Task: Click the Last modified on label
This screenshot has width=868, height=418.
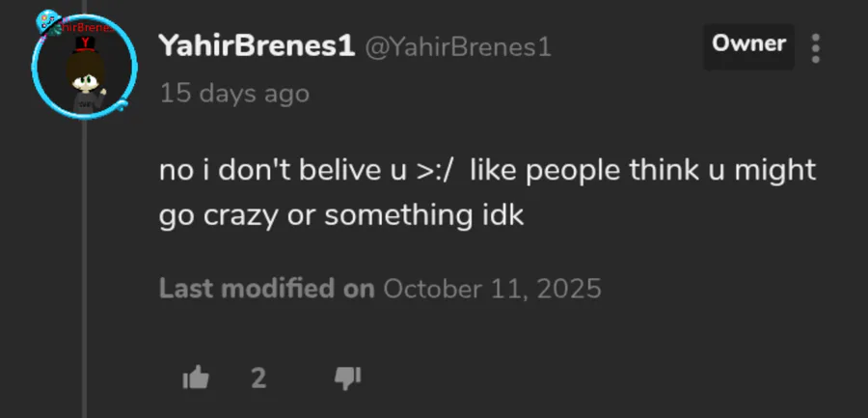Action: 266,289
